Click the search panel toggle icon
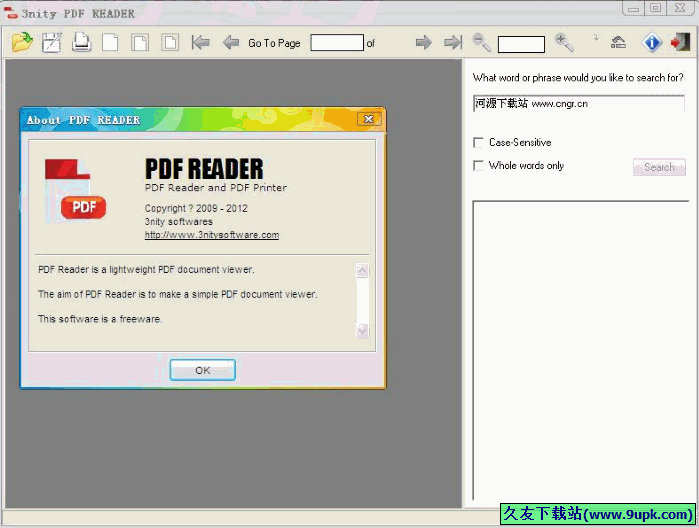The width and height of the screenshot is (699, 528). click(618, 43)
